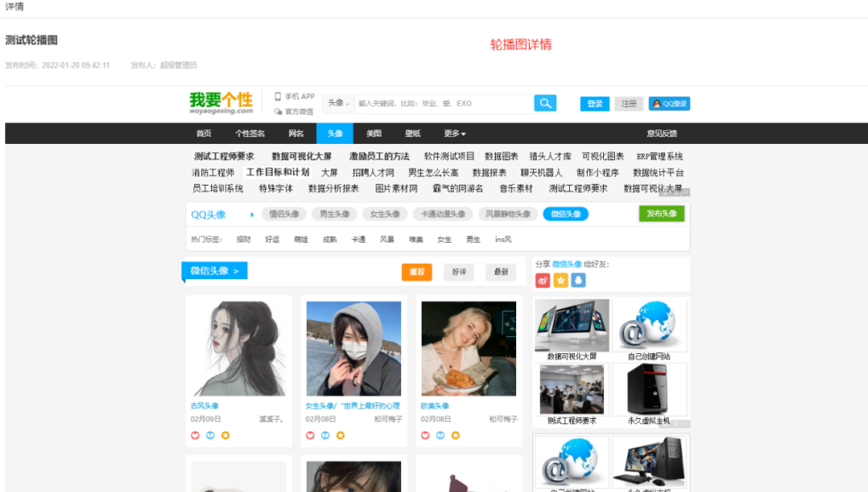Select the 风景静物头像 category pill

coord(508,215)
